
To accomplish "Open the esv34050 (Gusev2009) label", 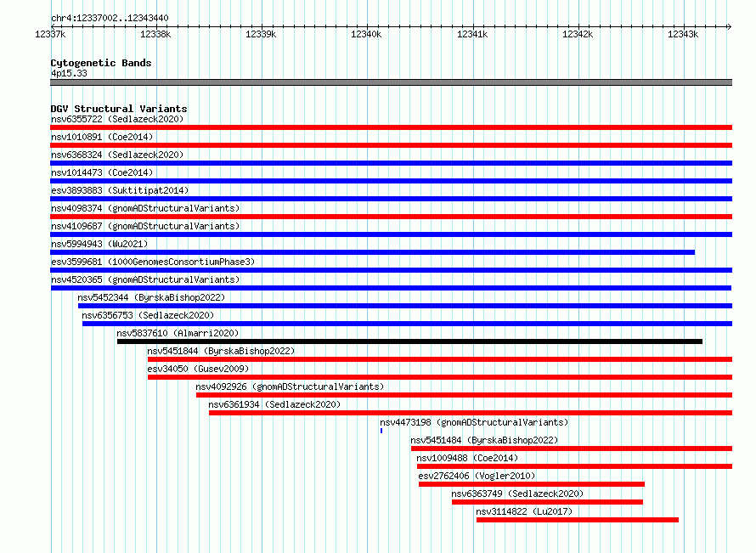I will [198, 369].
